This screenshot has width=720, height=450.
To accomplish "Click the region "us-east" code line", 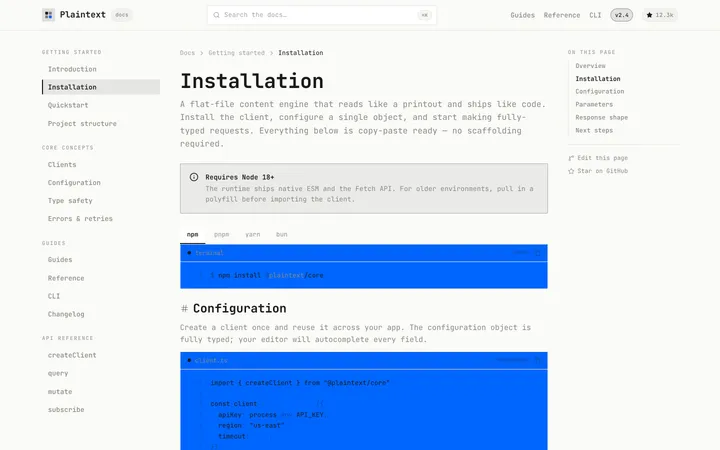I will [251, 426].
